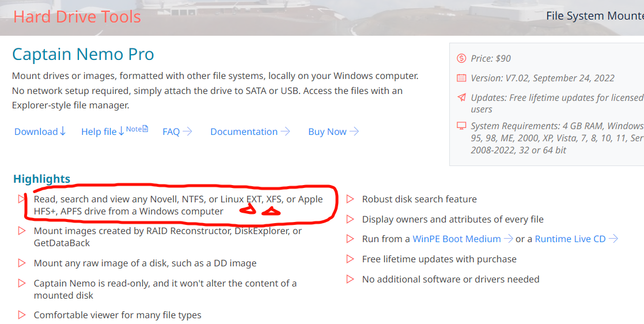Click the arrow icon next to FAQ

click(187, 131)
